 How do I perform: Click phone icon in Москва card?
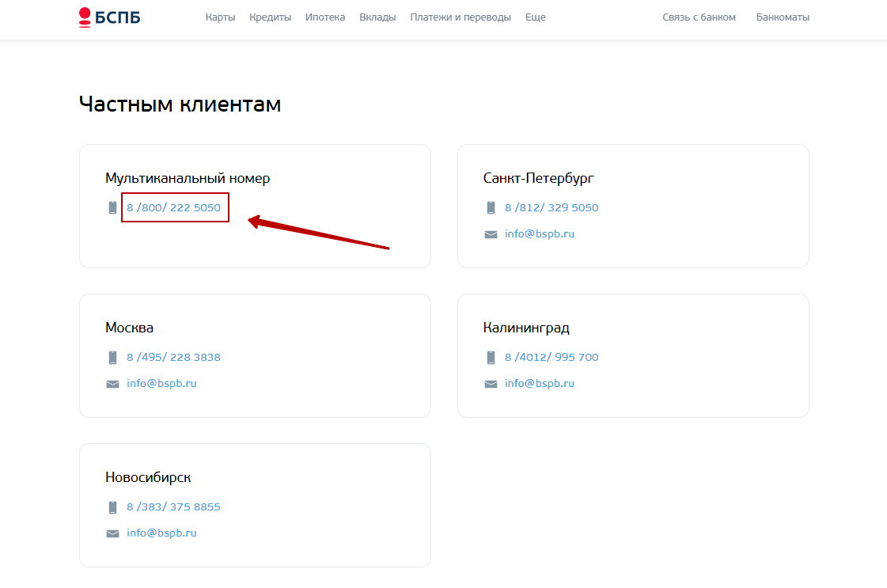tap(112, 357)
